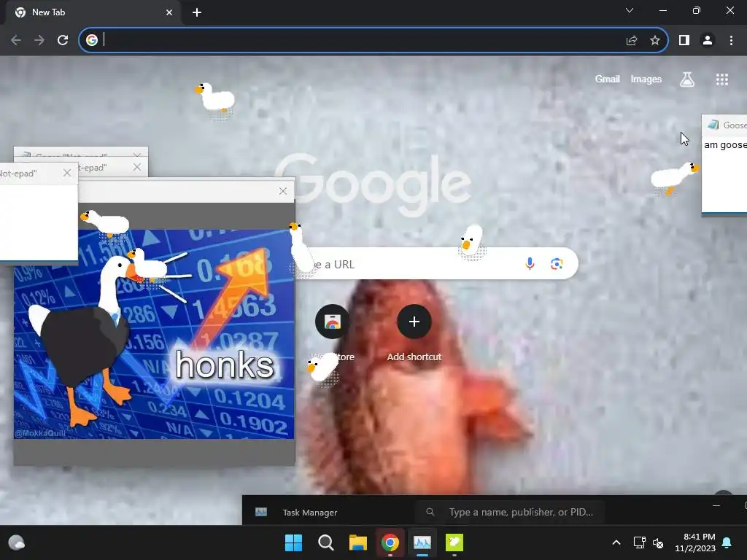Open the Windows Start menu
This screenshot has width=747, height=560.
[x=293, y=542]
